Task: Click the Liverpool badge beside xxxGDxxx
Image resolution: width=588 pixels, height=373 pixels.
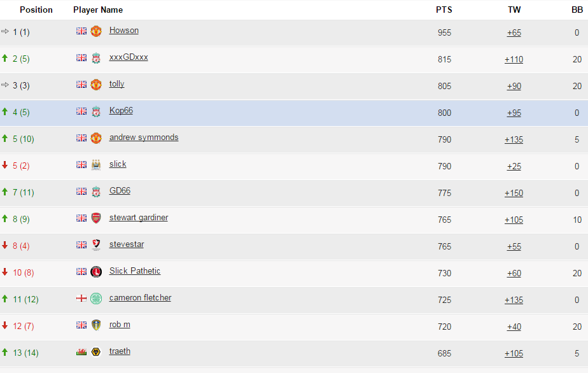Action: coord(96,58)
